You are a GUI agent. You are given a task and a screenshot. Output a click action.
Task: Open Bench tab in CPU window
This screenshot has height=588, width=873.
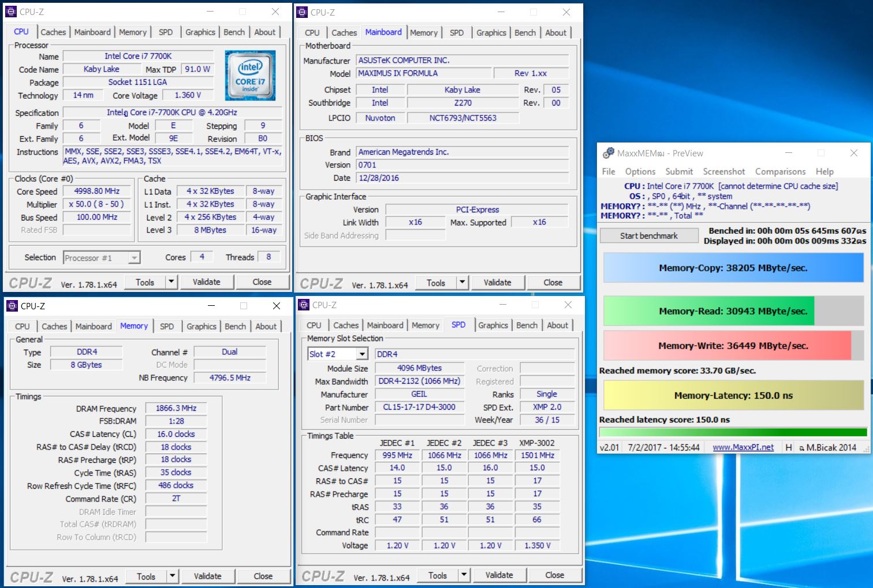click(234, 32)
